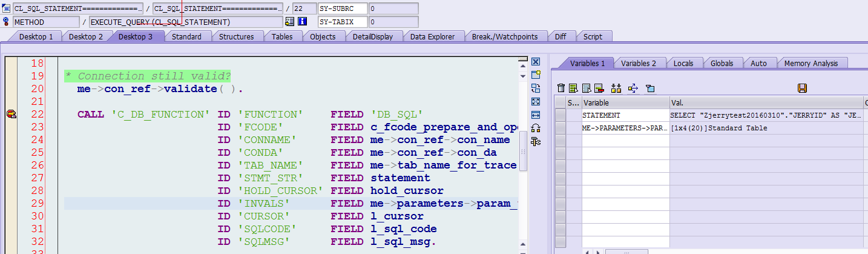
Task: Open the Structures tab
Action: coord(236,36)
